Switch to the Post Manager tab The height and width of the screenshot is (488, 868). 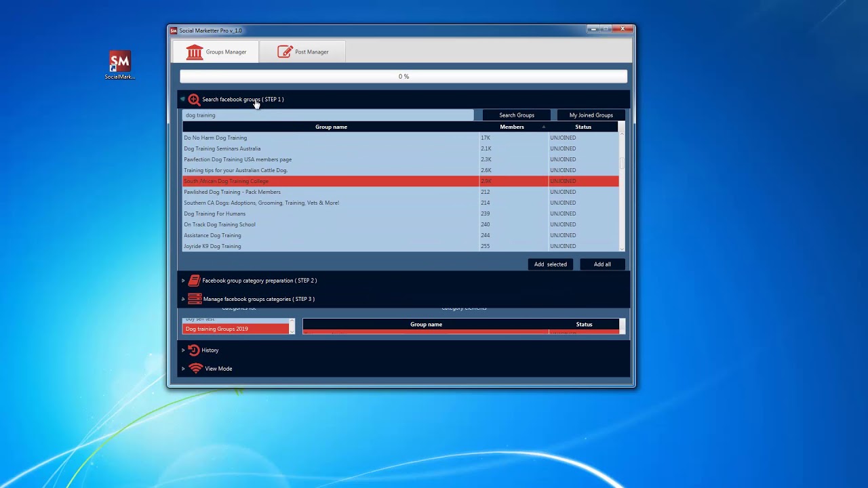pyautogui.click(x=302, y=52)
